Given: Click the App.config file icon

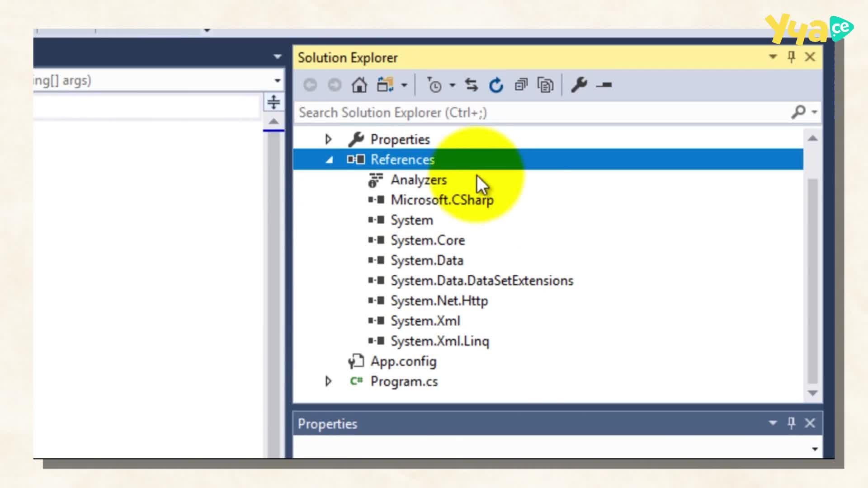Looking at the screenshot, I should click(356, 361).
